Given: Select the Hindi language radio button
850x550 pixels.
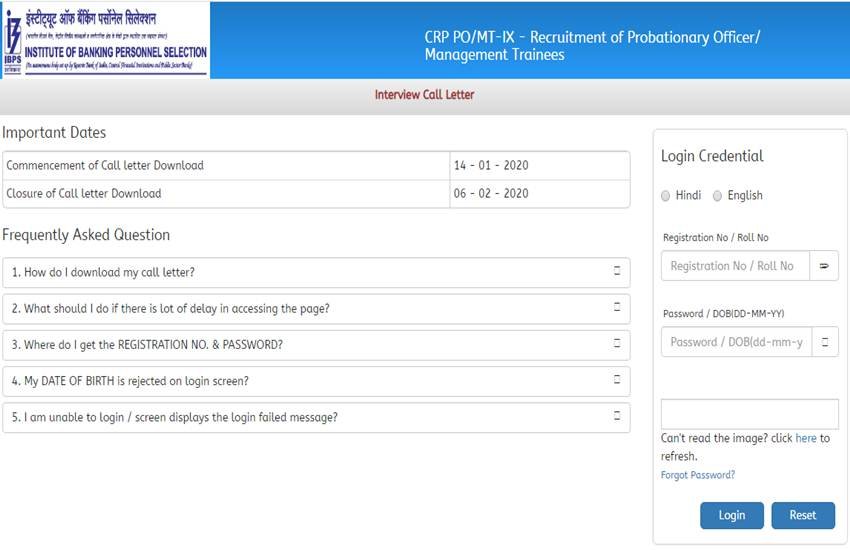Looking at the screenshot, I should 666,196.
